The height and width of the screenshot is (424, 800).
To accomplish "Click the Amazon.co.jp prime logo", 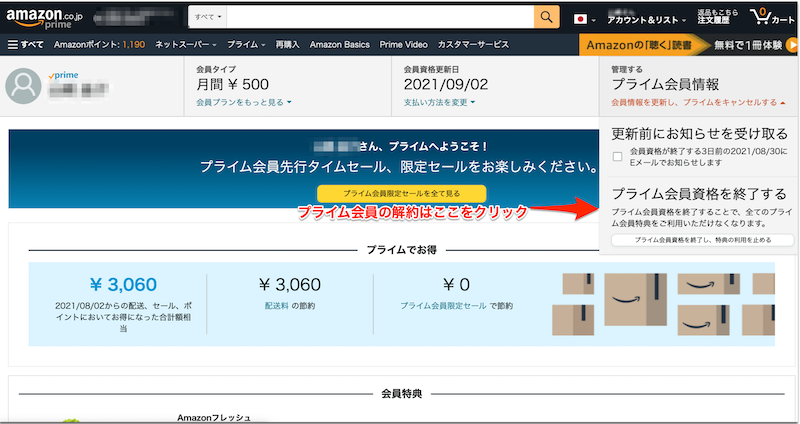I will tap(44, 18).
